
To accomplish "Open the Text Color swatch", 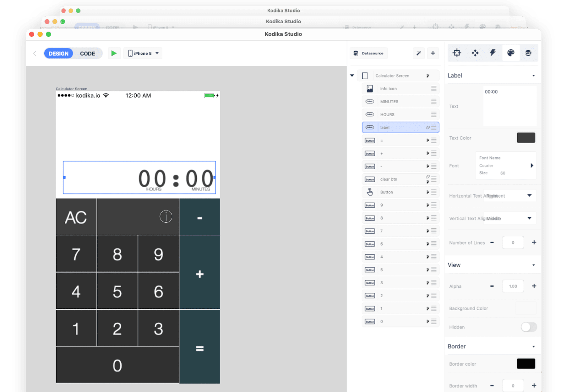I will point(526,138).
